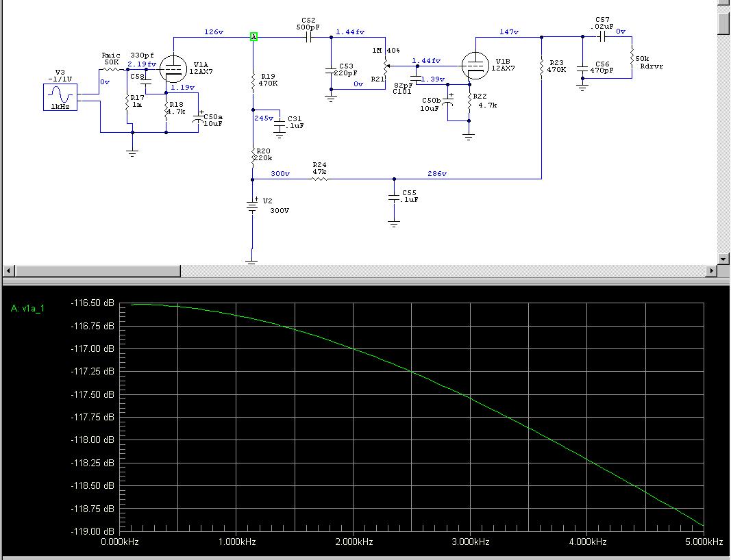Viewport: 731px width, 560px height.
Task: Click the 286v node voltage label
Action: [437, 173]
